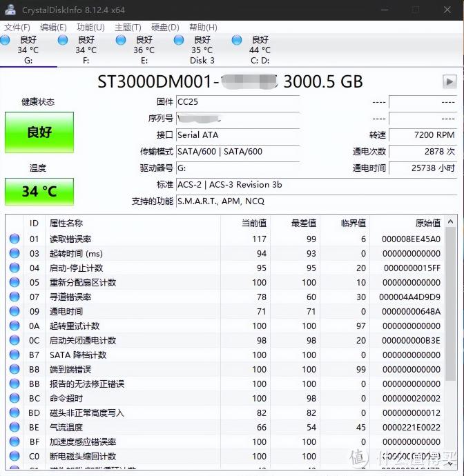464x476 pixels.
Task: Click the Disk 3 label in disk bar
Action: click(202, 61)
